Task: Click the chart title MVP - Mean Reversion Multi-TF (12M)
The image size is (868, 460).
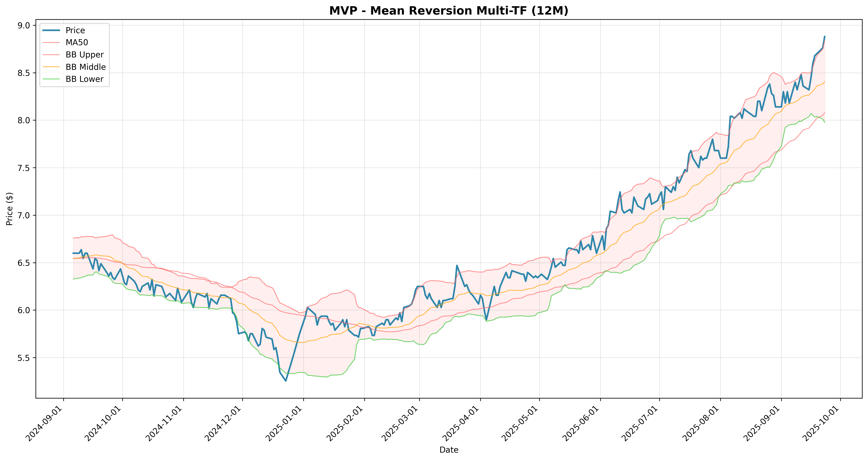Action: (x=449, y=11)
